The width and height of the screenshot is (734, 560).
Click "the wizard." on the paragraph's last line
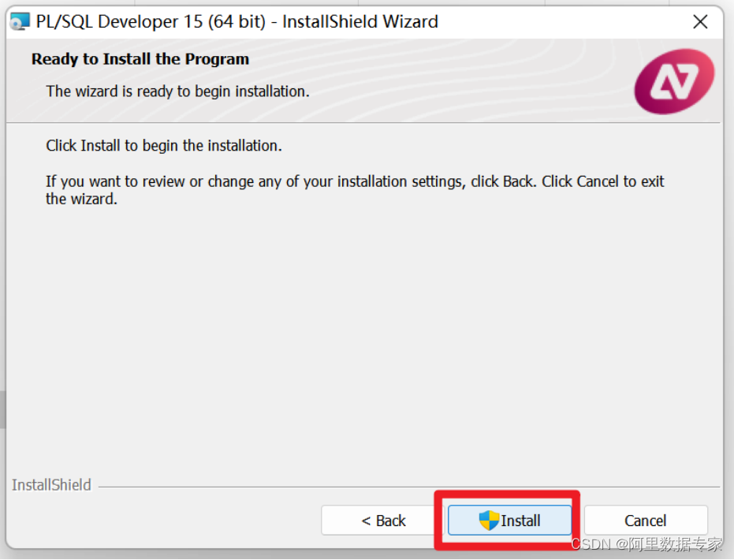point(81,200)
